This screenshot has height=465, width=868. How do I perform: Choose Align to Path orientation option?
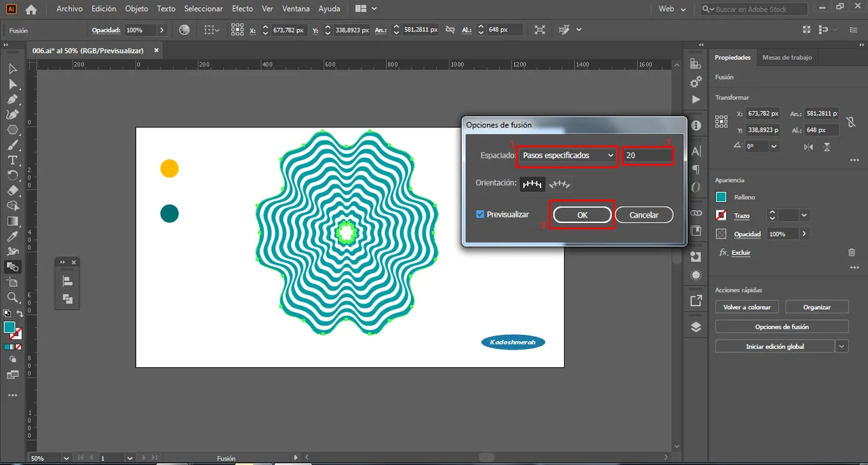coord(559,184)
